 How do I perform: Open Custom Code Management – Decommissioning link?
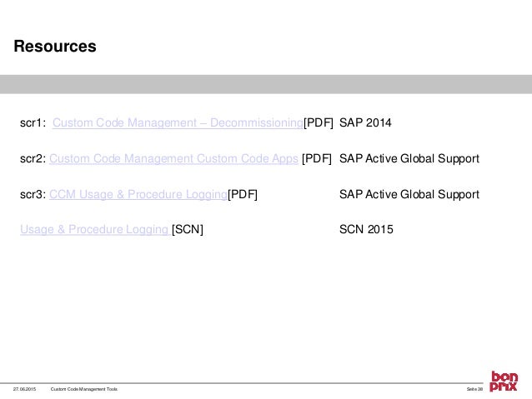pyautogui.click(x=178, y=122)
